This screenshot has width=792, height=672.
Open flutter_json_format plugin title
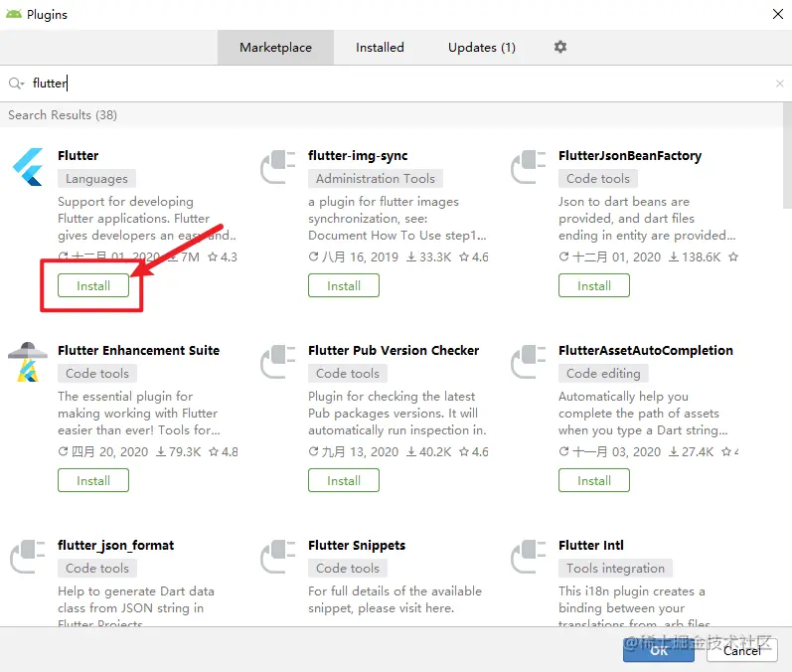(x=115, y=546)
